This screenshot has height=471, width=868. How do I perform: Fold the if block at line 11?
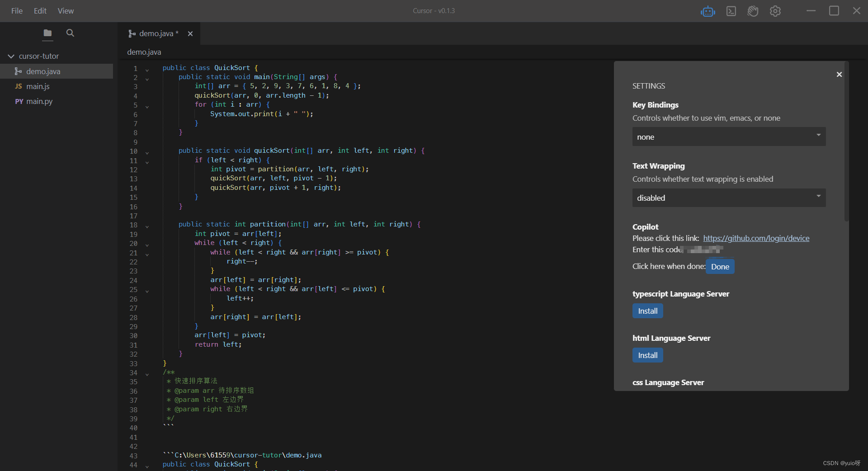coord(147,162)
